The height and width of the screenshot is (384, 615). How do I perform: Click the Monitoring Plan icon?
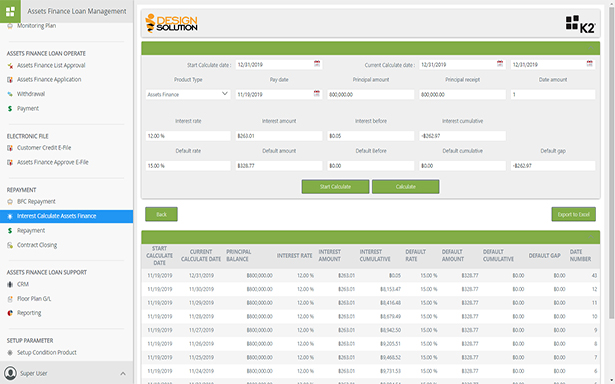[10, 26]
